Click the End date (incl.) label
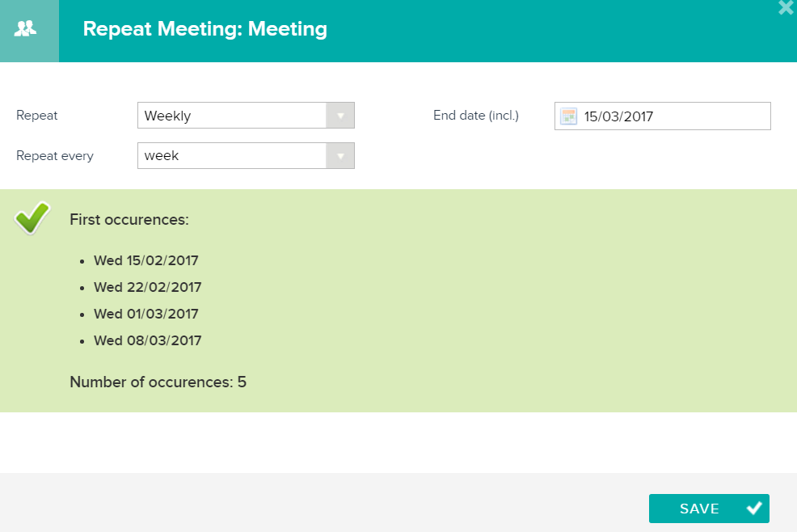The width and height of the screenshot is (797, 532). click(476, 116)
